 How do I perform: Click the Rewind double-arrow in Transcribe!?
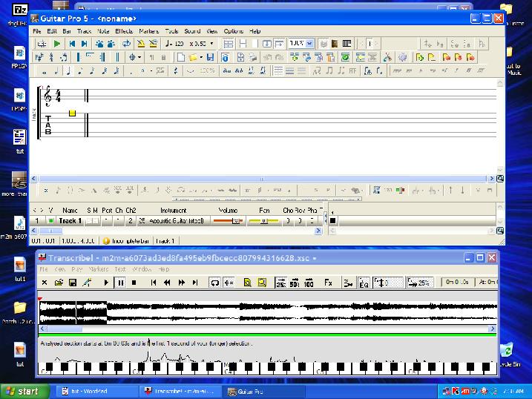coord(167,283)
